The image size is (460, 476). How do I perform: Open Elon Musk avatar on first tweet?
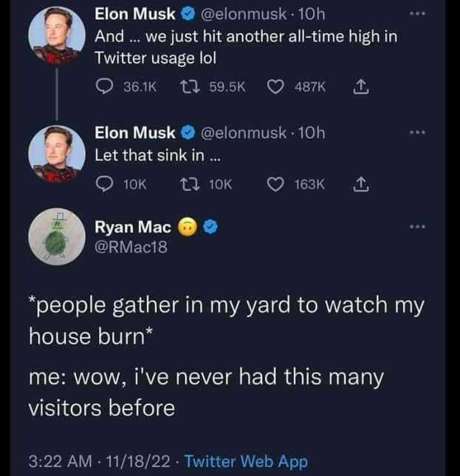[x=56, y=35]
